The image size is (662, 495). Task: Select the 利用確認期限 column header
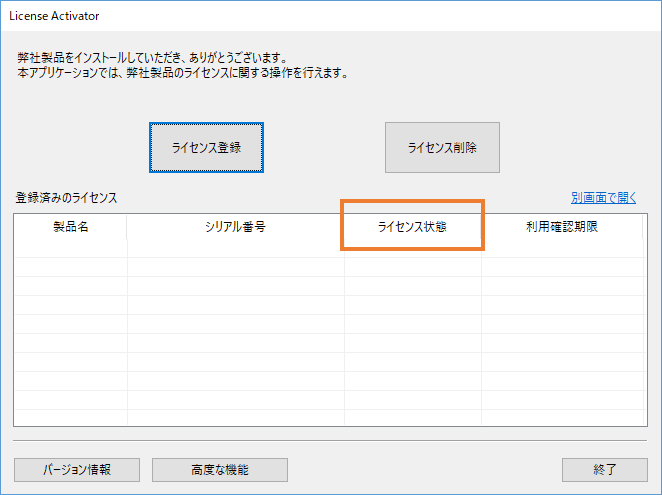(x=562, y=227)
